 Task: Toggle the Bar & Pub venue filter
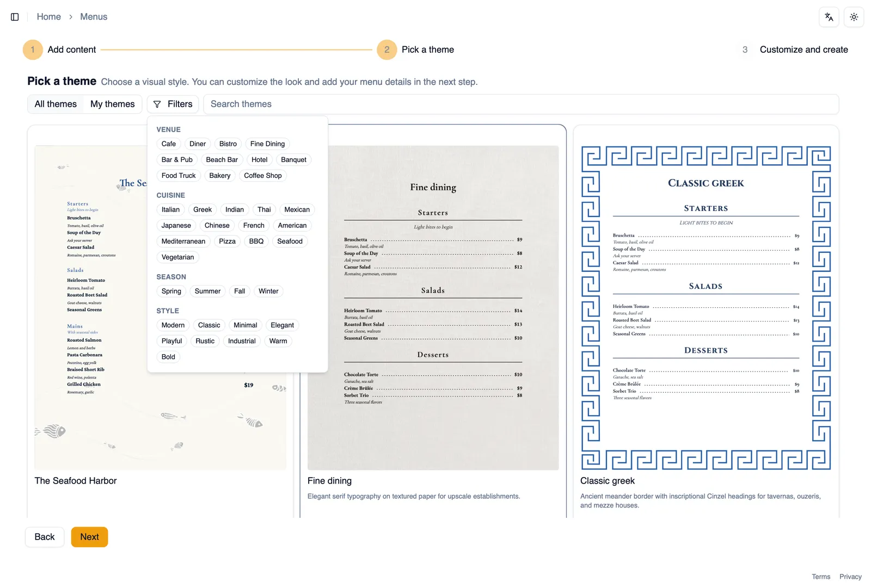[177, 160]
